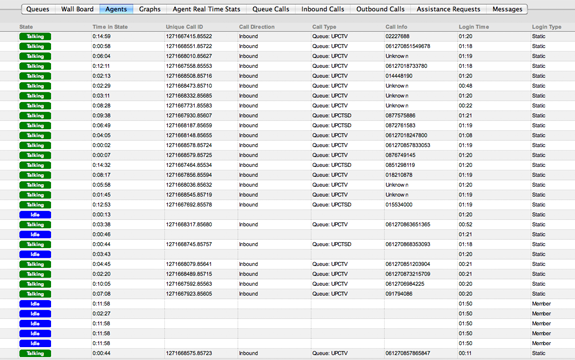The height and width of the screenshot is (360, 575).
Task: Select the Graphs tab
Action: click(150, 9)
